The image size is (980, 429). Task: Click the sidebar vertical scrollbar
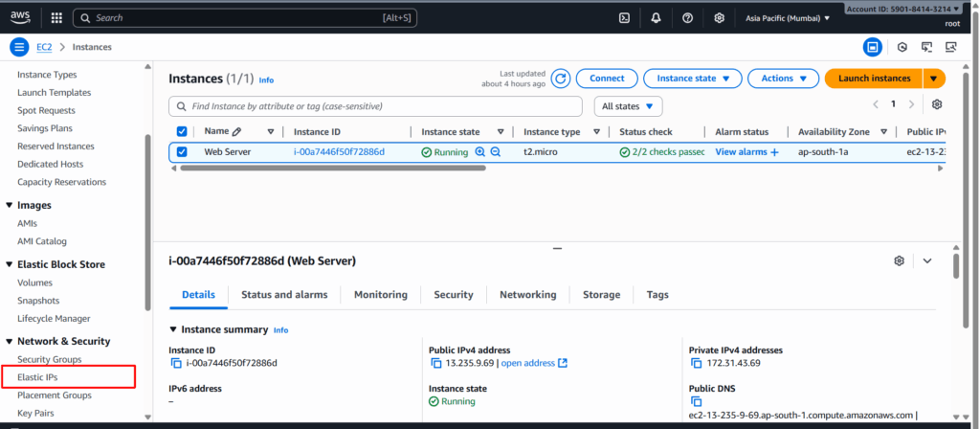[147, 222]
